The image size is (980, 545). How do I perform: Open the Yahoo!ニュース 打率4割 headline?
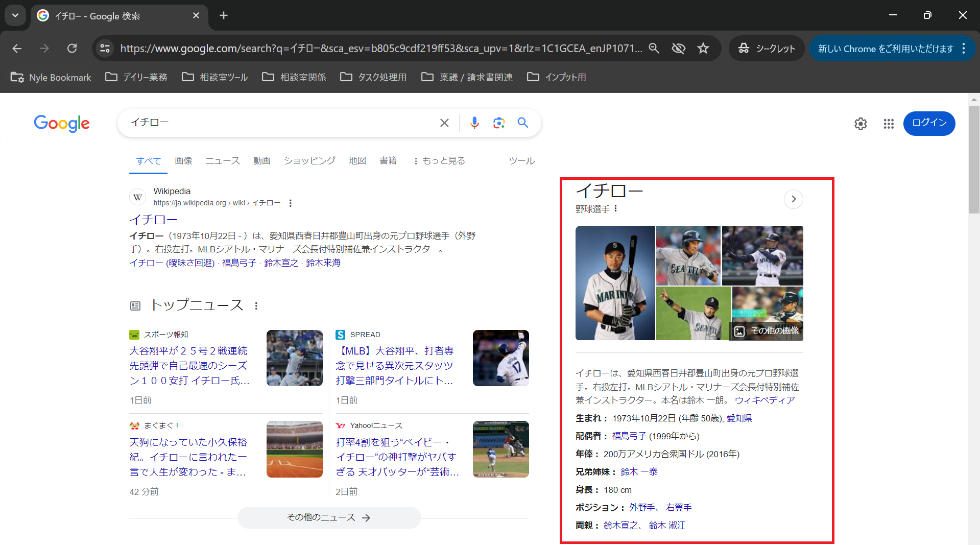(x=397, y=457)
